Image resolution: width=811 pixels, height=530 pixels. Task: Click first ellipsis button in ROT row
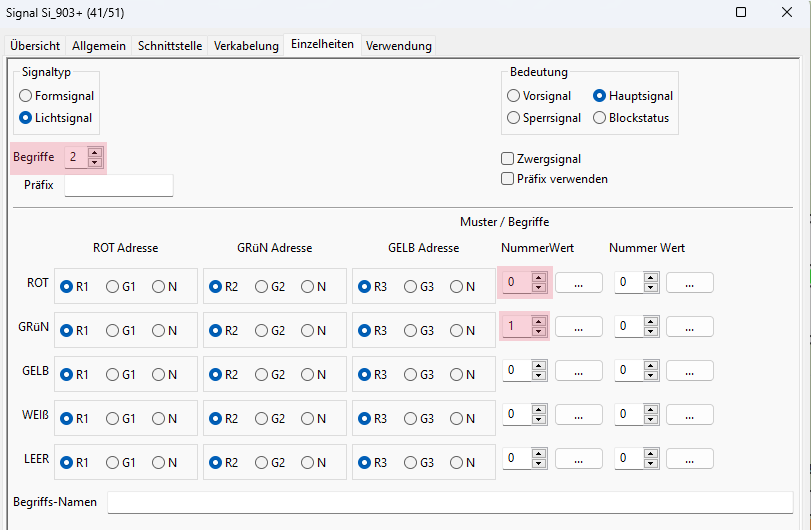coord(579,283)
